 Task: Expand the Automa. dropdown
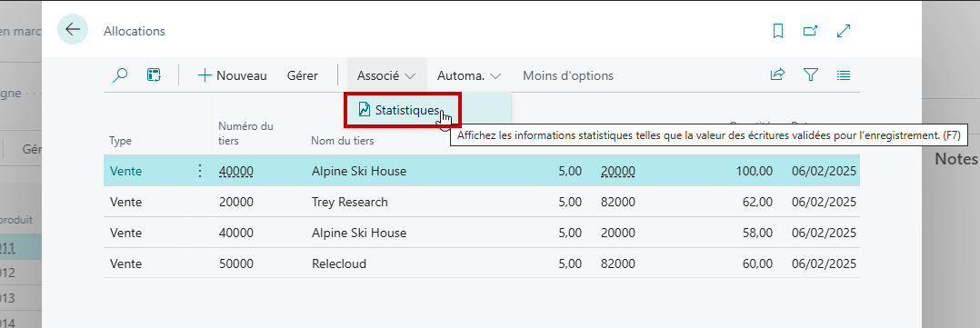click(469, 75)
